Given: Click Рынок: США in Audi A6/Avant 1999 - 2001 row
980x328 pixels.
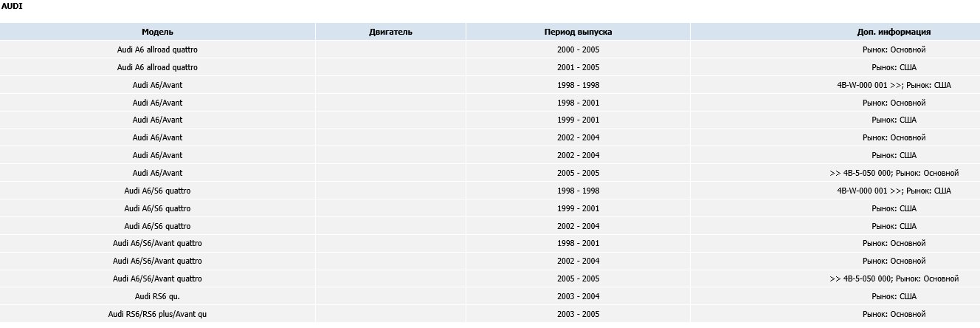Looking at the screenshot, I should 894,120.
